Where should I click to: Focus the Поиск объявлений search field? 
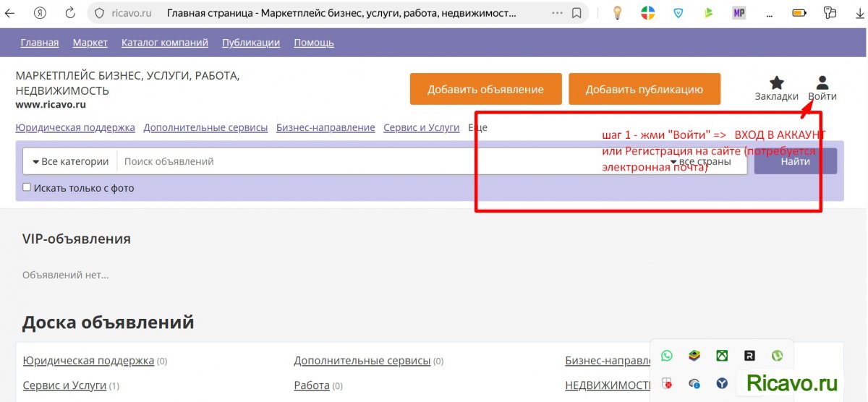pos(391,161)
